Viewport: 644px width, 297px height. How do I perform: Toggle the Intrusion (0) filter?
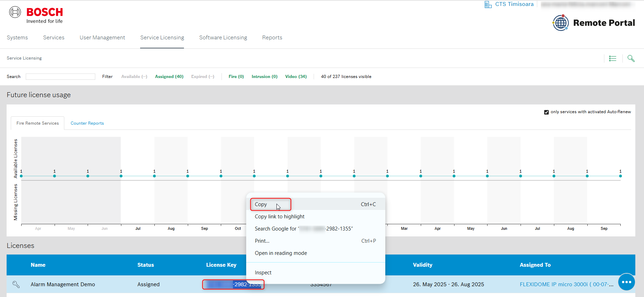pos(264,77)
